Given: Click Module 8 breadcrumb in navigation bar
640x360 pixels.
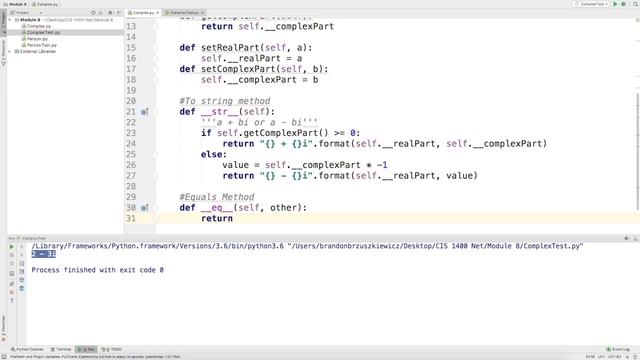Looking at the screenshot, I should (15, 4).
